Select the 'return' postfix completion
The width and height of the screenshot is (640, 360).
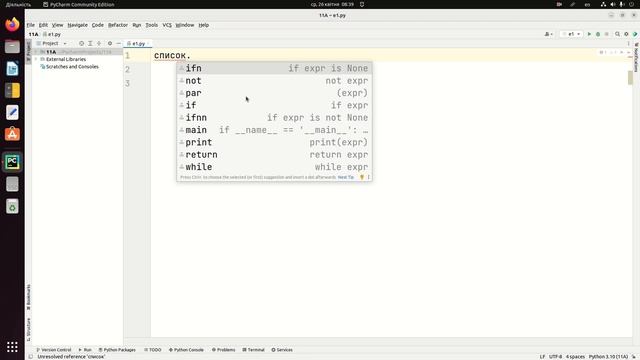274,155
